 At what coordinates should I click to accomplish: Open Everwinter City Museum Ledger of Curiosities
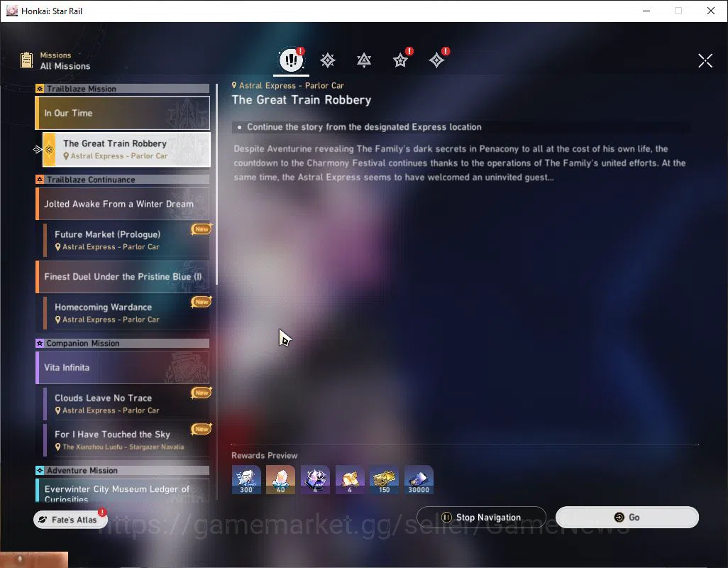pyautogui.click(x=123, y=491)
